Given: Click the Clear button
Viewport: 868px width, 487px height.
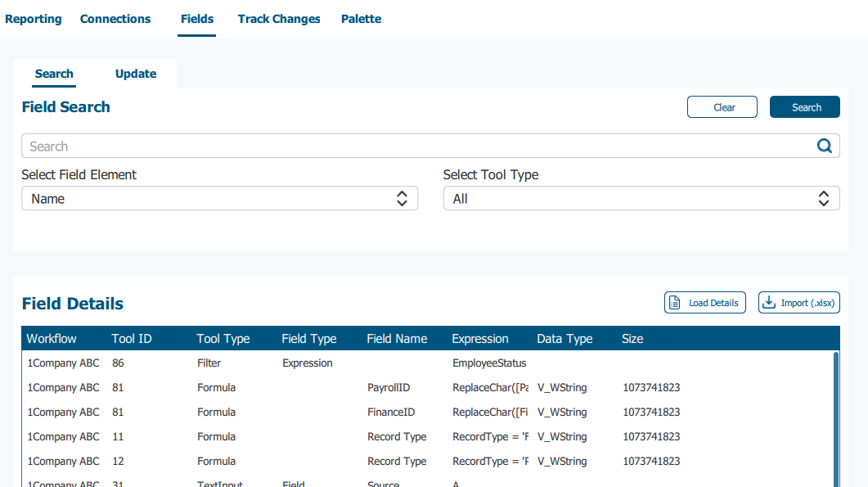Looking at the screenshot, I should coord(722,107).
